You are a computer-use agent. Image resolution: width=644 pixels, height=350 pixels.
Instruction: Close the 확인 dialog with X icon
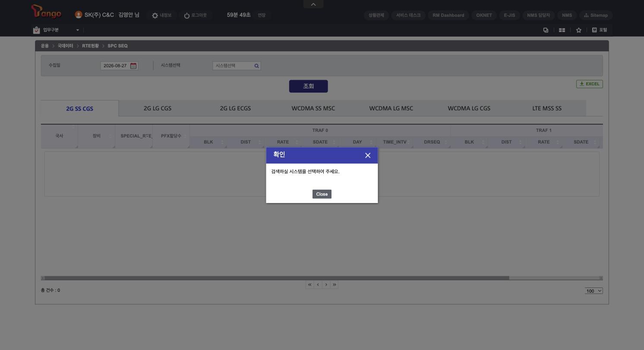click(x=368, y=156)
